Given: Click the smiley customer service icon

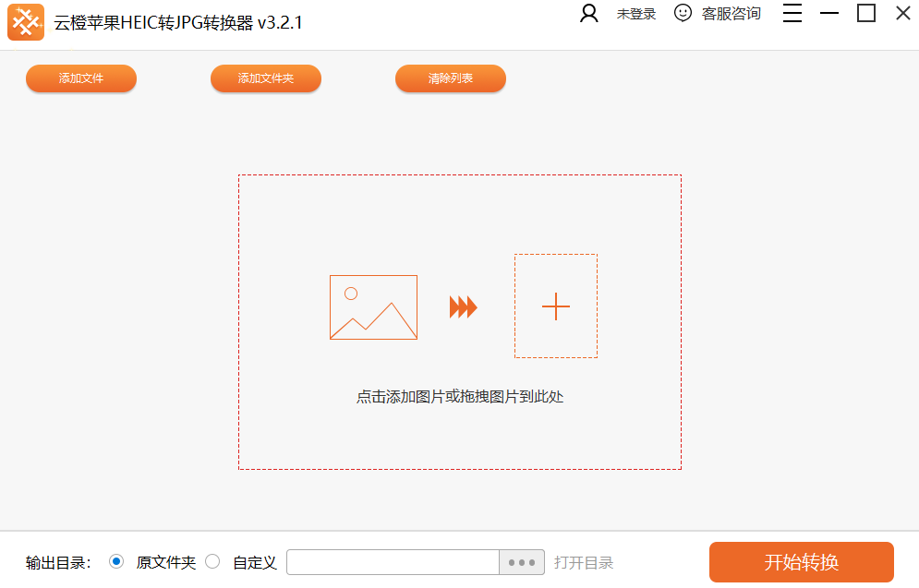Looking at the screenshot, I should point(683,14).
